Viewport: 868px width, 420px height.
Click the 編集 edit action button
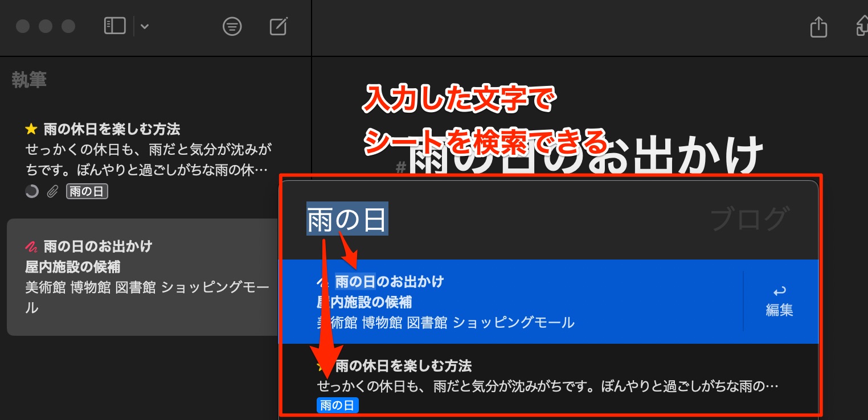(779, 302)
